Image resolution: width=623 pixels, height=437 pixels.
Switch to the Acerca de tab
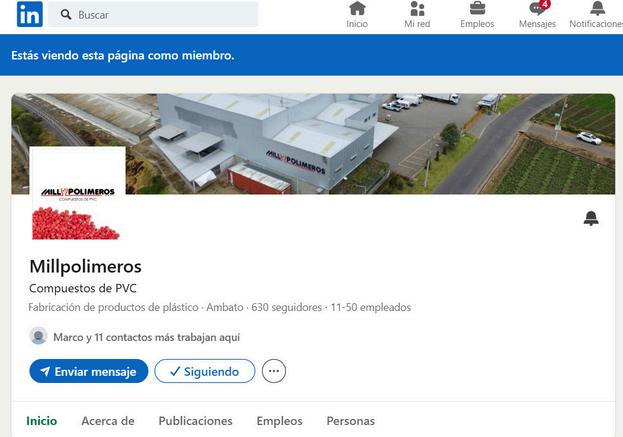pos(108,421)
